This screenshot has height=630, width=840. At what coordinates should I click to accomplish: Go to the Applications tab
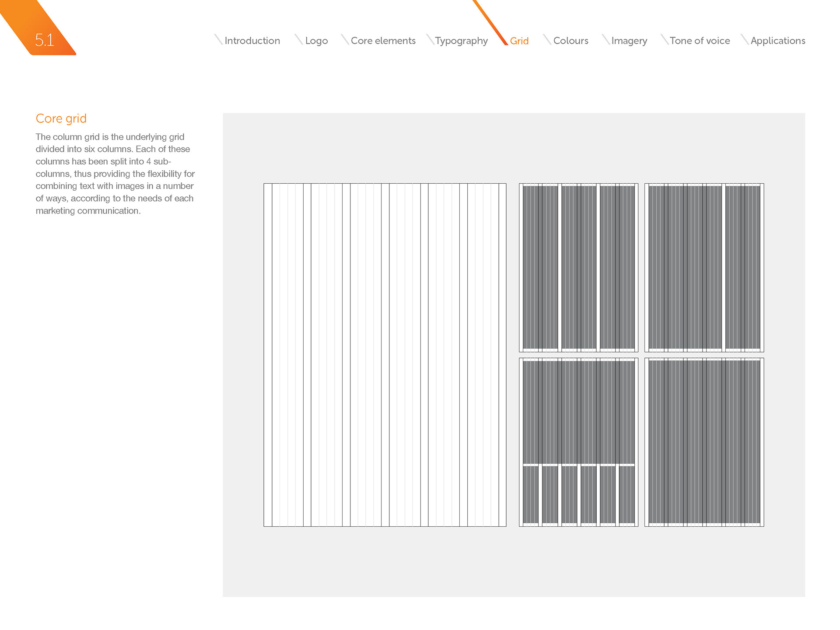point(778,41)
